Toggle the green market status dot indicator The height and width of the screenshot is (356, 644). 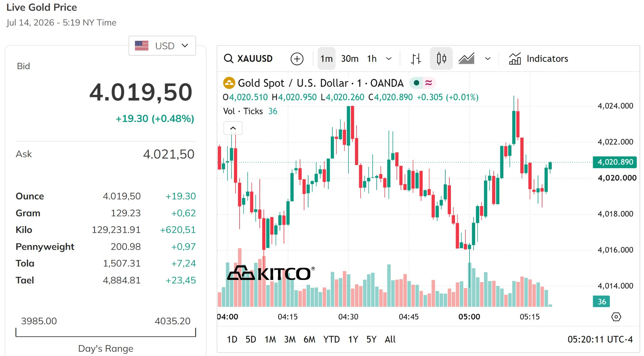[x=416, y=83]
